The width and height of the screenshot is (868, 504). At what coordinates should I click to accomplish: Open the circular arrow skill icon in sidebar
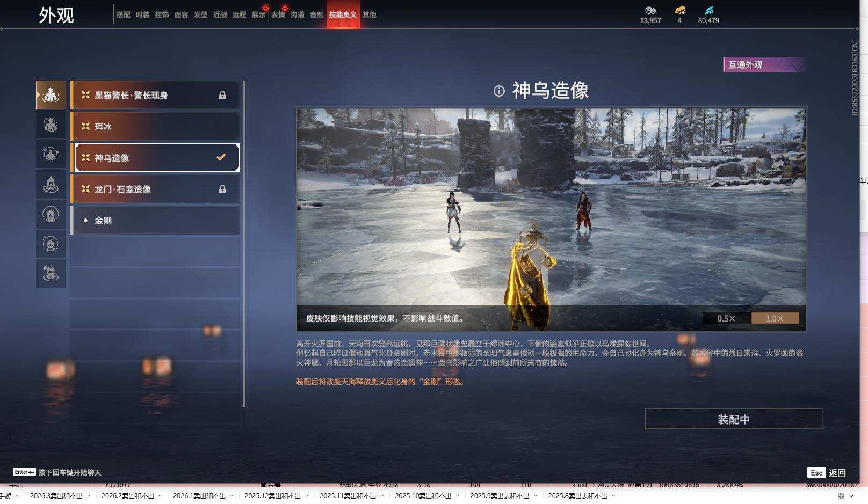pos(50,155)
